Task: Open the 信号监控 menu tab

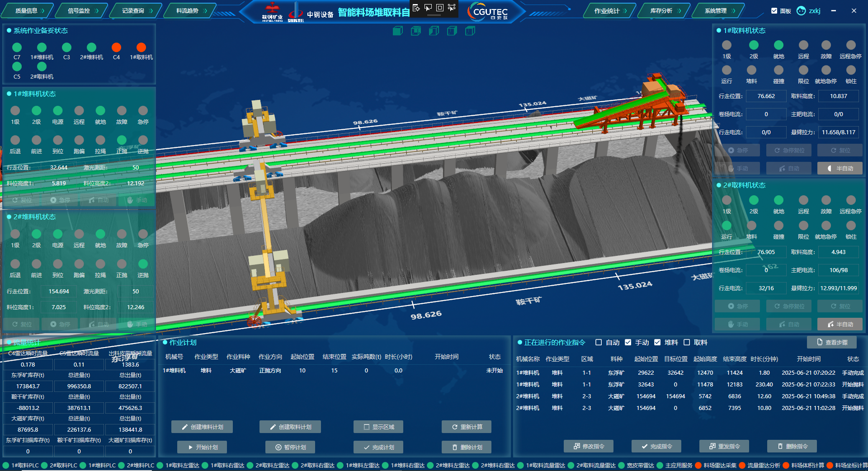Action: coord(81,10)
